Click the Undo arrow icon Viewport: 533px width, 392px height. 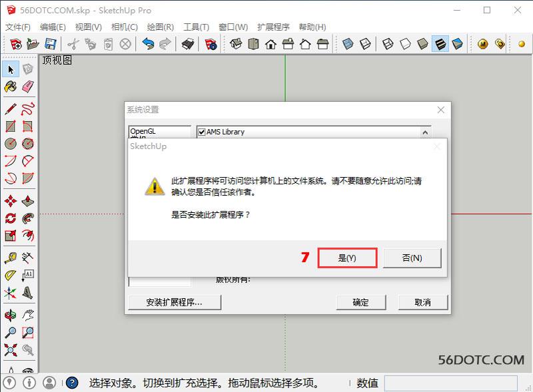point(148,45)
